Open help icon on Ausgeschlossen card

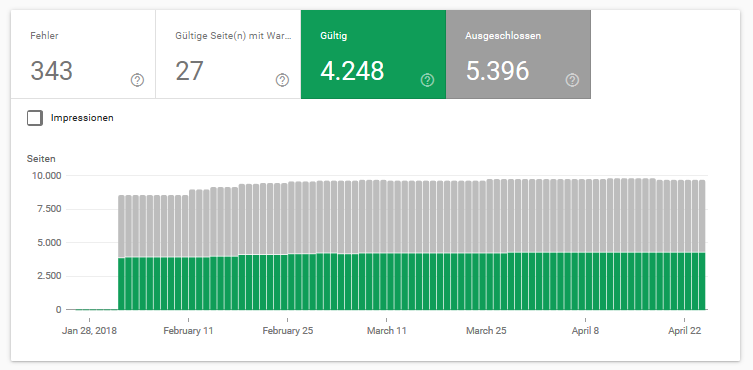click(x=572, y=80)
